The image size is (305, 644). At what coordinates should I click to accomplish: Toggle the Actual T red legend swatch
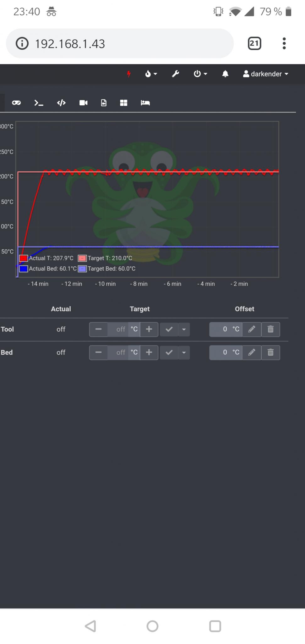click(x=24, y=258)
